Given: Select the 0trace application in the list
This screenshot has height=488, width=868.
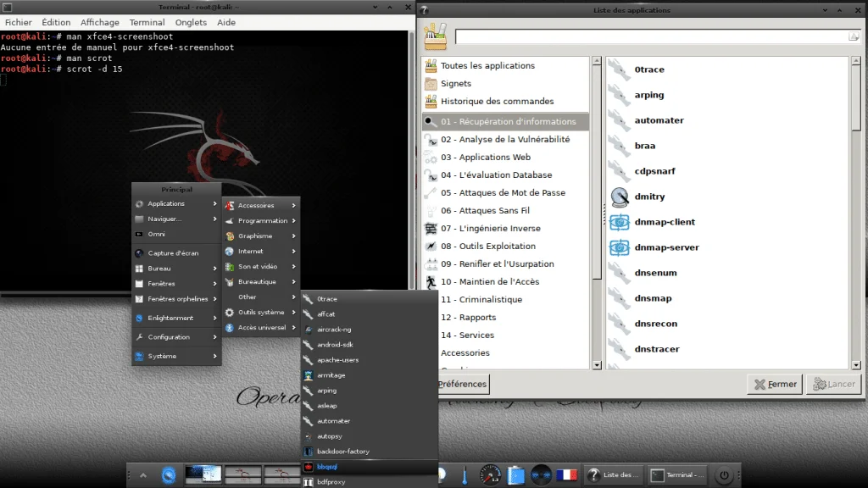Looking at the screenshot, I should 727,69.
